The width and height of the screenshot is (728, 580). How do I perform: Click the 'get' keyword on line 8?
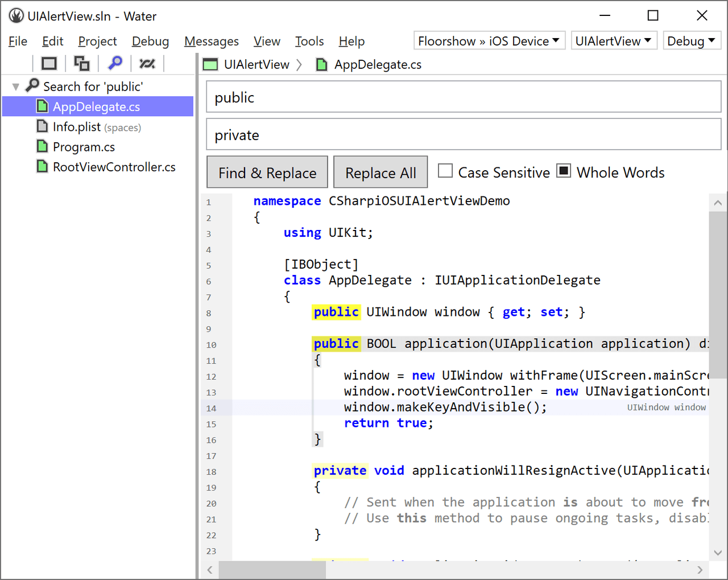514,312
